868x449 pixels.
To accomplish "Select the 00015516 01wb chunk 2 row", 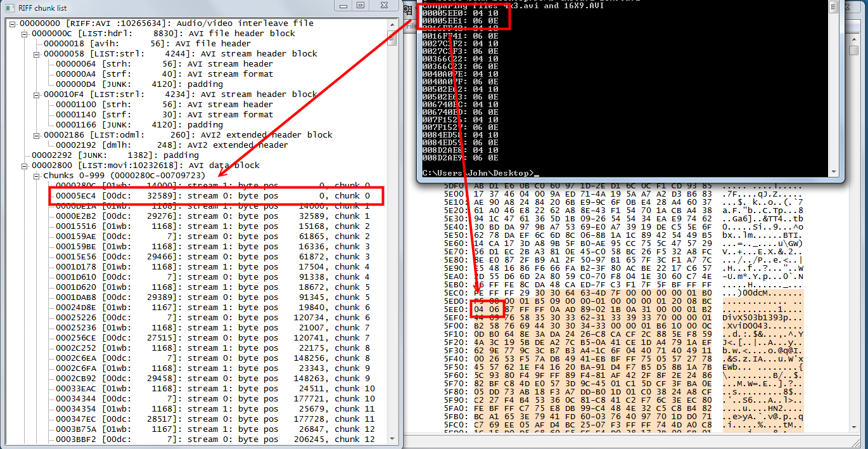I will pos(213,226).
